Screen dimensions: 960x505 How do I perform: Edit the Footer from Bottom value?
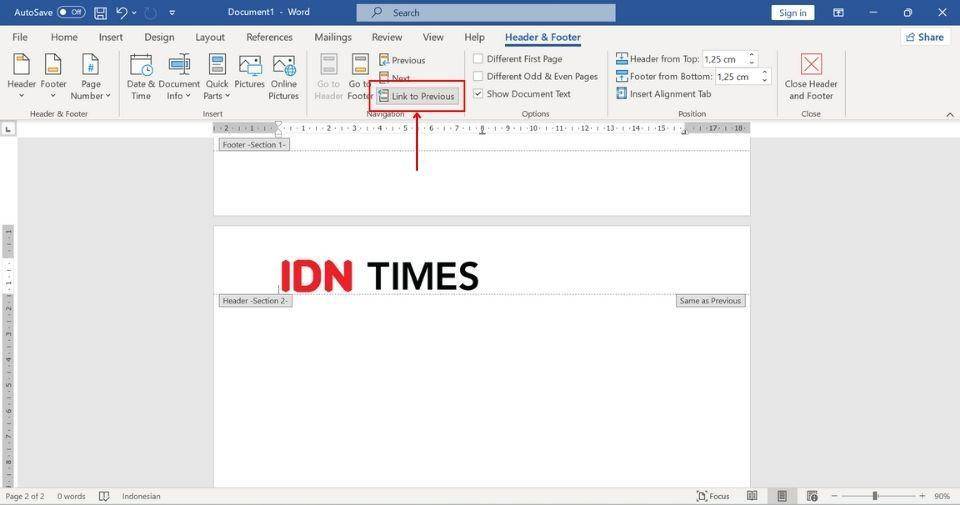coord(737,77)
